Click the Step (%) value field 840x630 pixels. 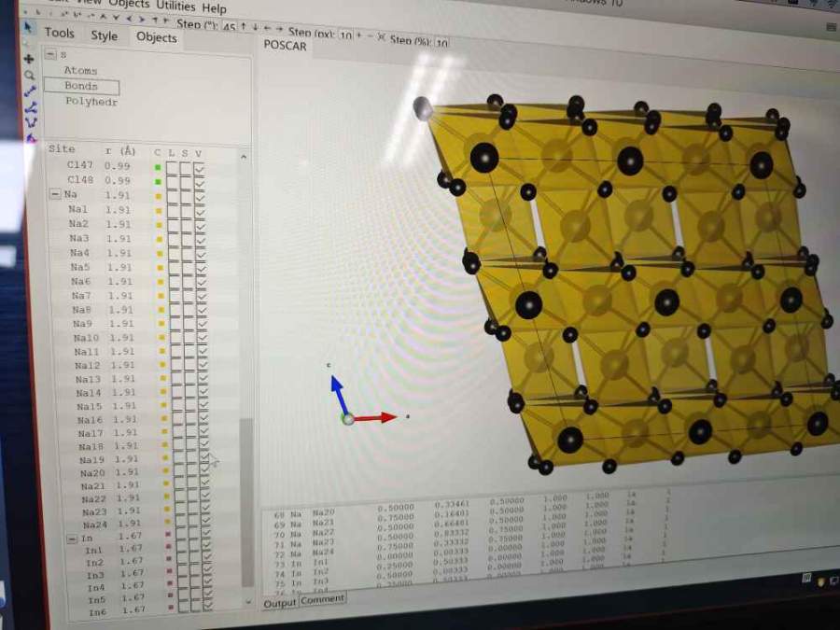[442, 42]
